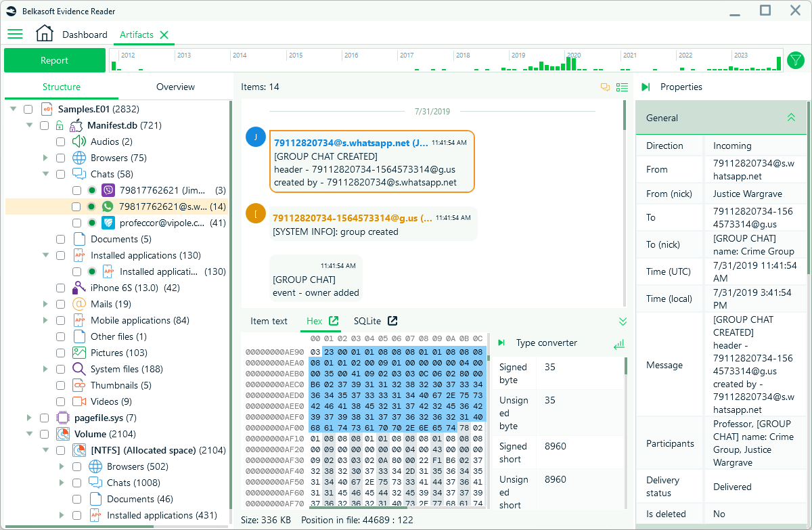The image size is (812, 530).
Task: Tick the Thumbnails (5) checkbox
Action: tap(60, 385)
